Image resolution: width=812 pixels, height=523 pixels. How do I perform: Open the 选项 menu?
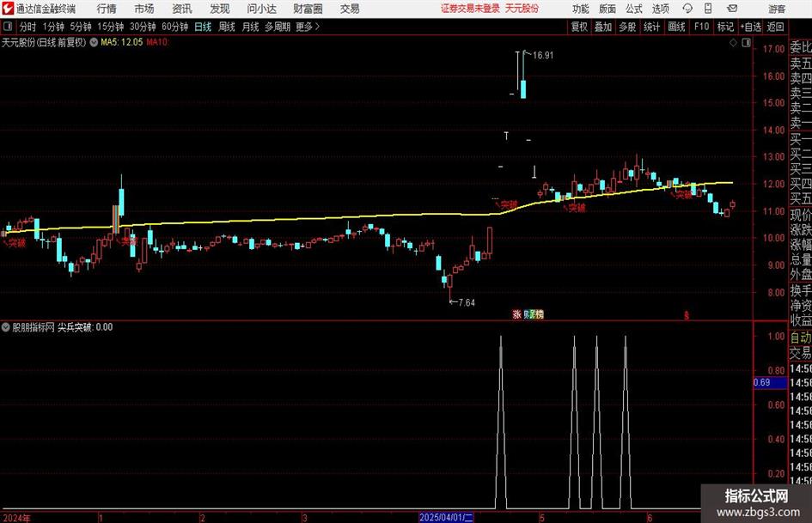point(660,9)
